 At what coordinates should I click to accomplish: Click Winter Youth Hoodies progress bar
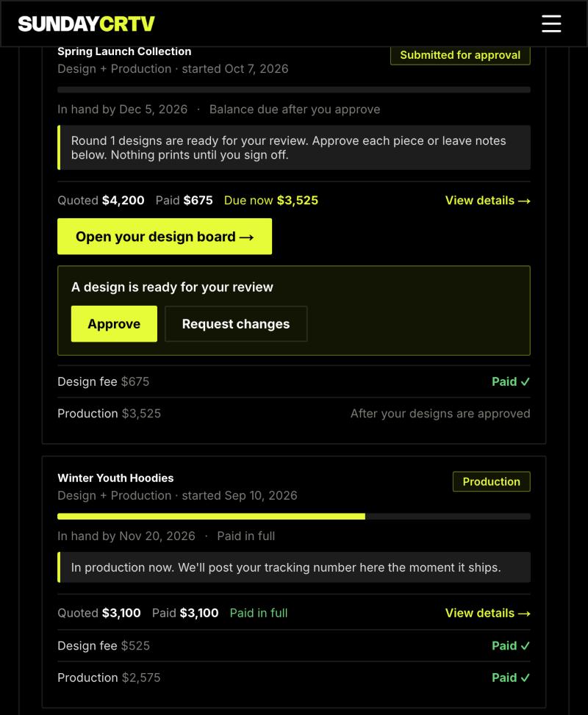click(294, 516)
